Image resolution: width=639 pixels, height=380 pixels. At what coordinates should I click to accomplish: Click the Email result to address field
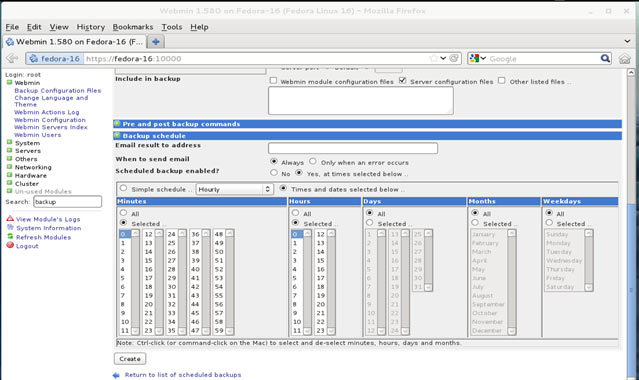click(353, 148)
